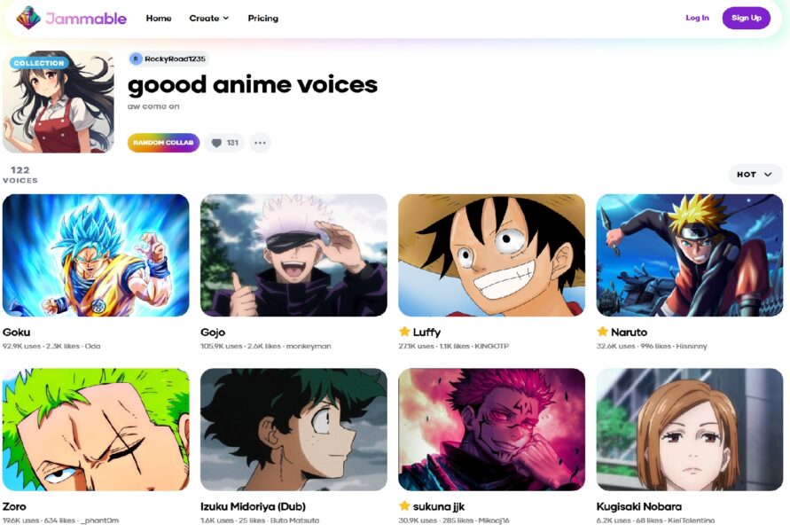The height and width of the screenshot is (532, 790).
Task: Open the Goku voice thumbnail
Action: coord(96,255)
